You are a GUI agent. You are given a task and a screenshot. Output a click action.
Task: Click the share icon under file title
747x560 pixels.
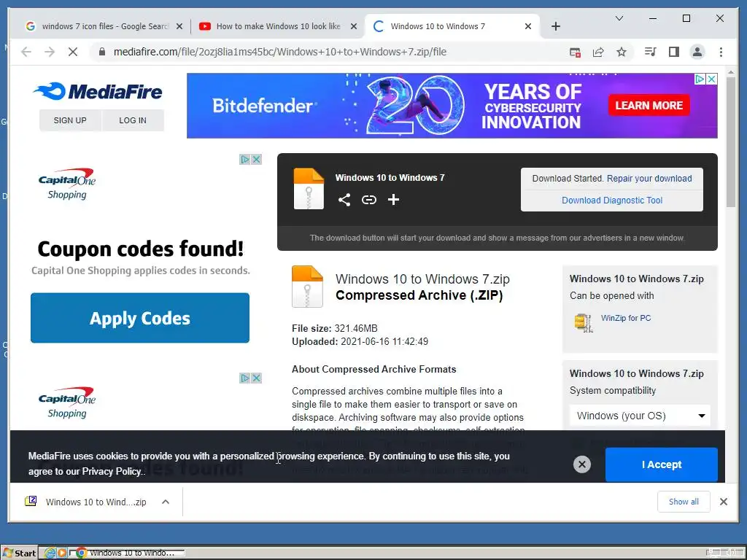pos(344,200)
